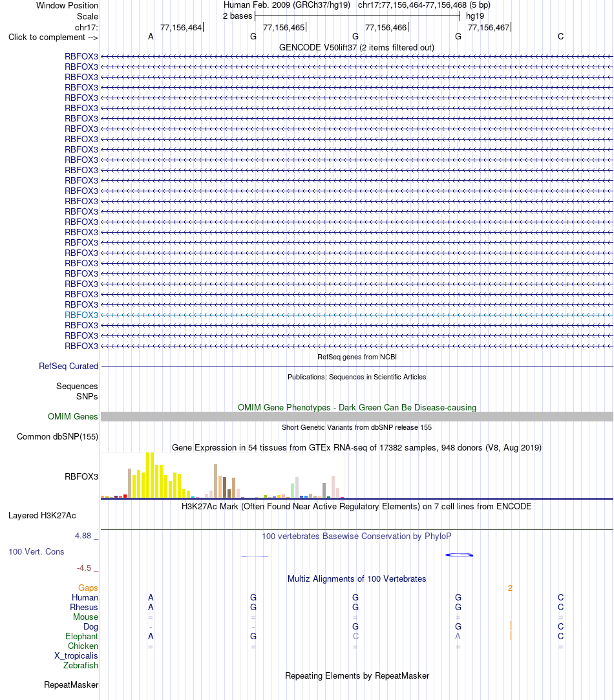Click the RBFOX3 label beside the GTEx chart
Image resolution: width=614 pixels, height=700 pixels.
pyautogui.click(x=81, y=476)
